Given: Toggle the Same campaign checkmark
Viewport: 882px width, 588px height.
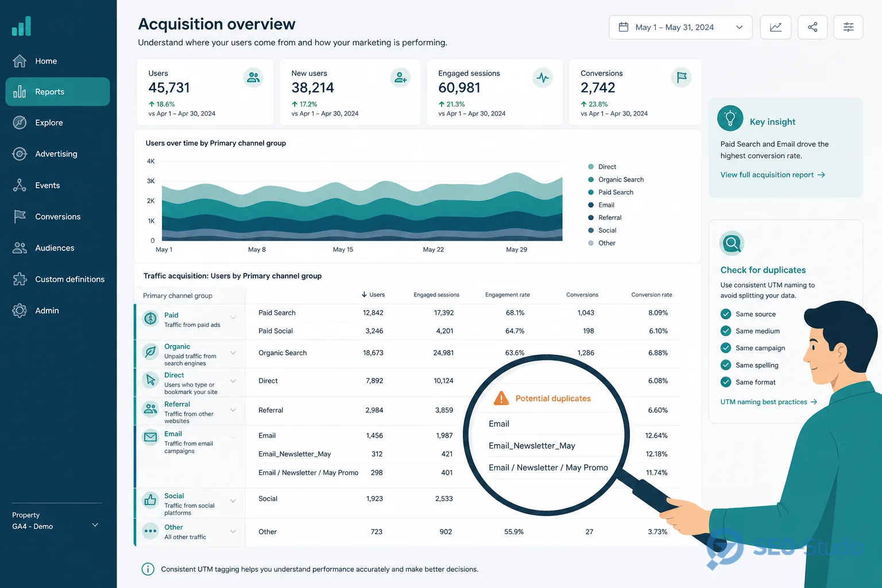Looking at the screenshot, I should pyautogui.click(x=726, y=348).
